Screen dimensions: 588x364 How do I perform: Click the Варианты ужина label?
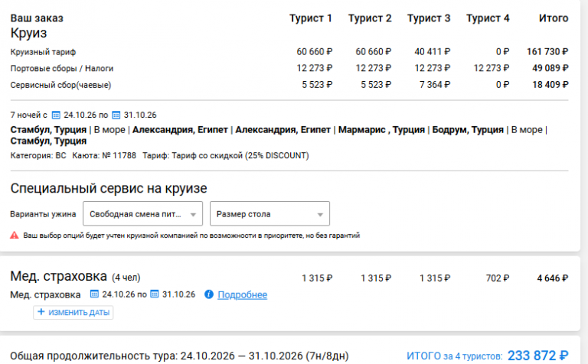tap(43, 214)
